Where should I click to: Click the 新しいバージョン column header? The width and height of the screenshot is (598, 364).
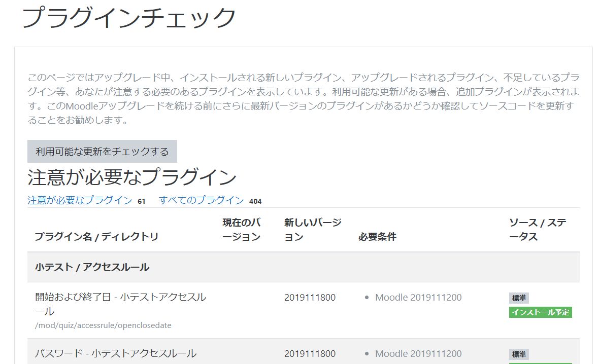[312, 230]
